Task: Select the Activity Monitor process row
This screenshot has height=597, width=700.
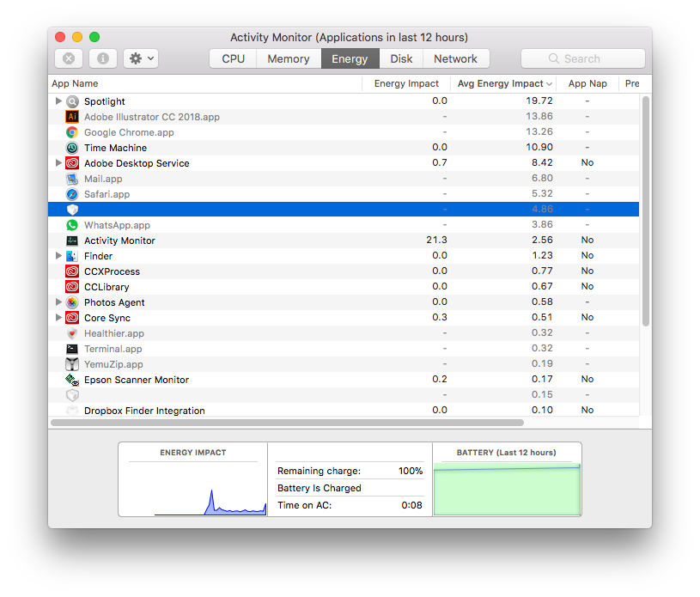Action: [x=344, y=241]
